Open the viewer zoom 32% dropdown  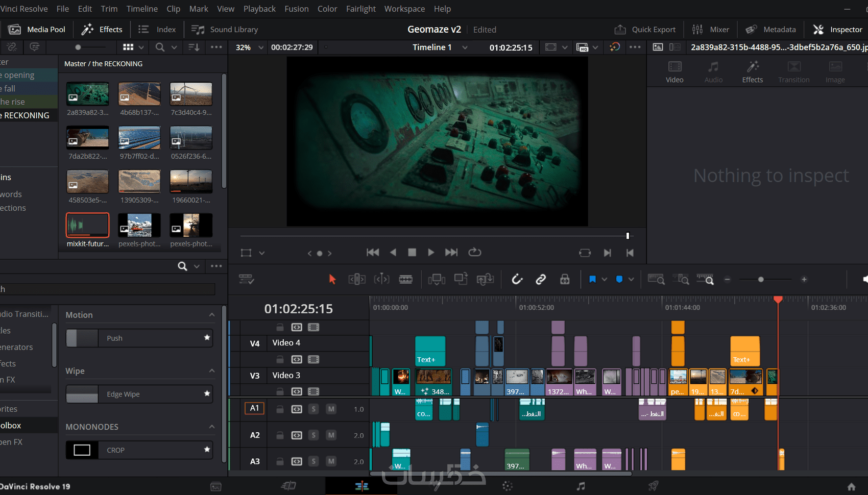point(261,47)
